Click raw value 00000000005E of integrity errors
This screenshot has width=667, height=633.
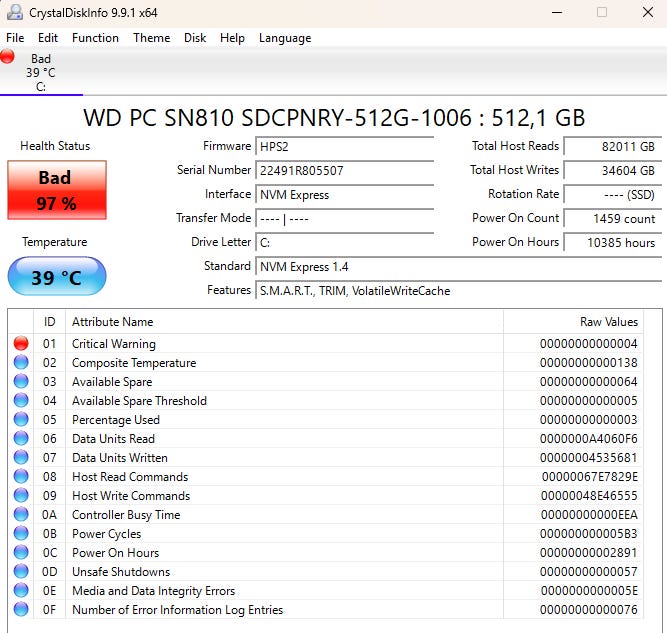tap(589, 591)
